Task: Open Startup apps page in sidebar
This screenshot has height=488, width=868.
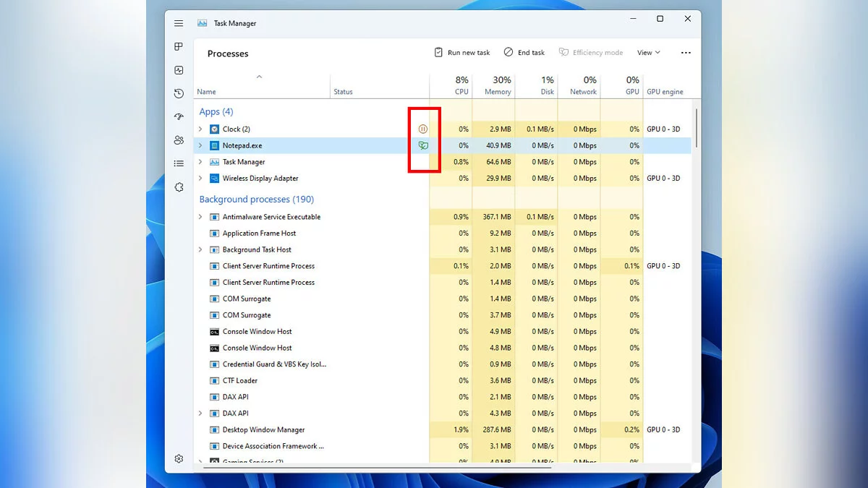Action: click(x=179, y=116)
